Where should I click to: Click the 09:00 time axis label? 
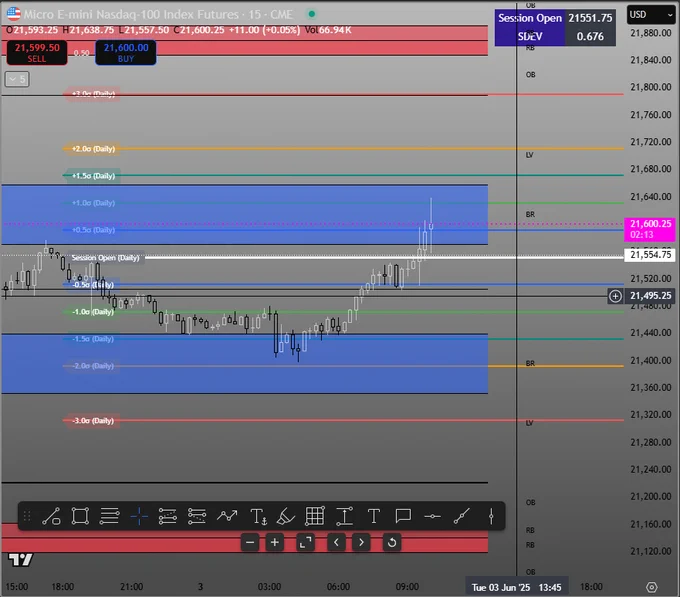pos(407,587)
